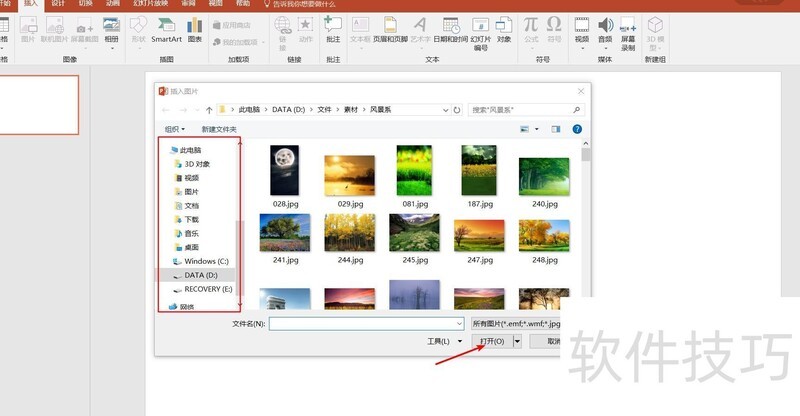The image size is (800, 416).
Task: Select the 248.jpg thumbnail
Action: tap(544, 235)
